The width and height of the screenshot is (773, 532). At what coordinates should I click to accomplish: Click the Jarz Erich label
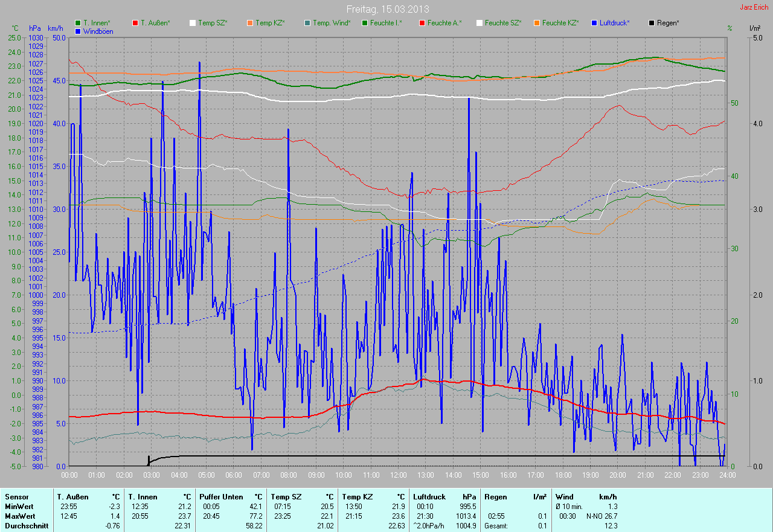[x=754, y=7]
